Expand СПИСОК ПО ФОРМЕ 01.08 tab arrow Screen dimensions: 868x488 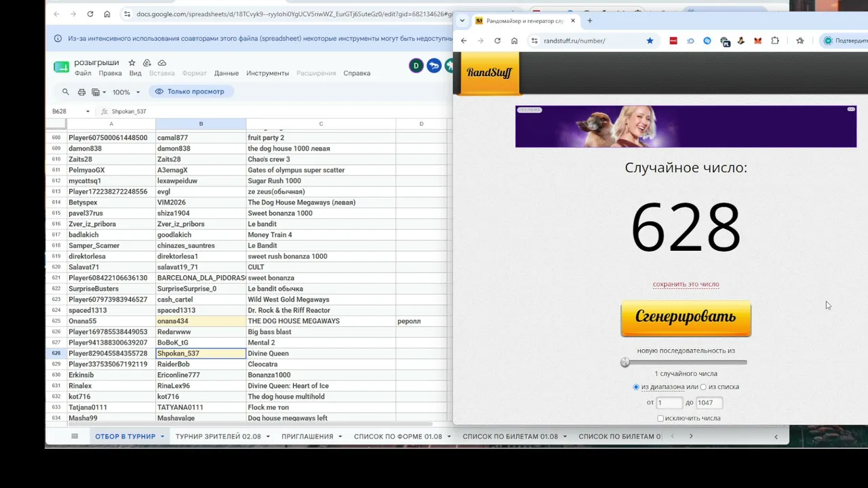tap(448, 436)
